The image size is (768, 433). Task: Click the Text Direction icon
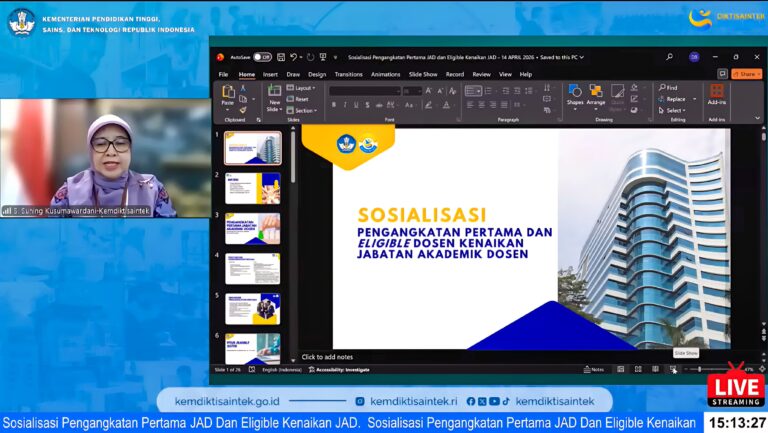click(x=547, y=88)
